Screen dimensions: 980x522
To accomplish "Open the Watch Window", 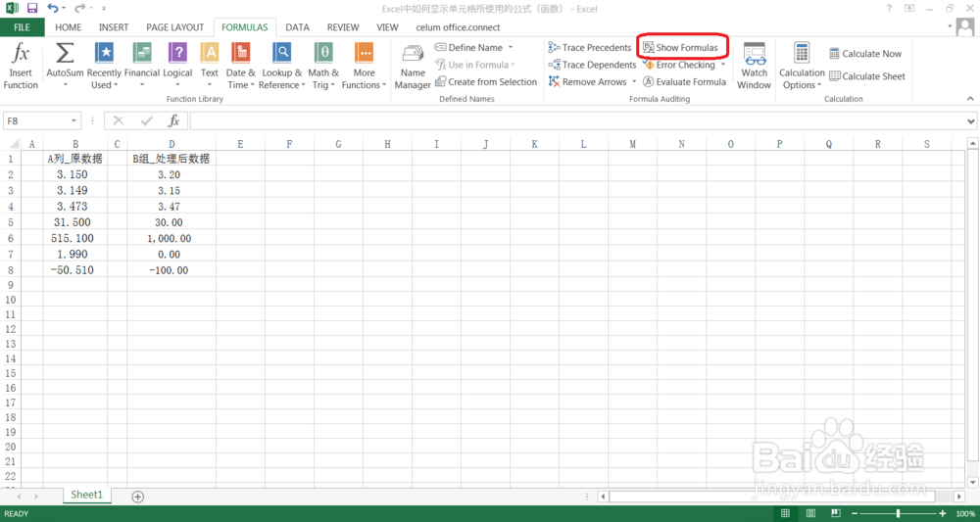I will click(754, 67).
